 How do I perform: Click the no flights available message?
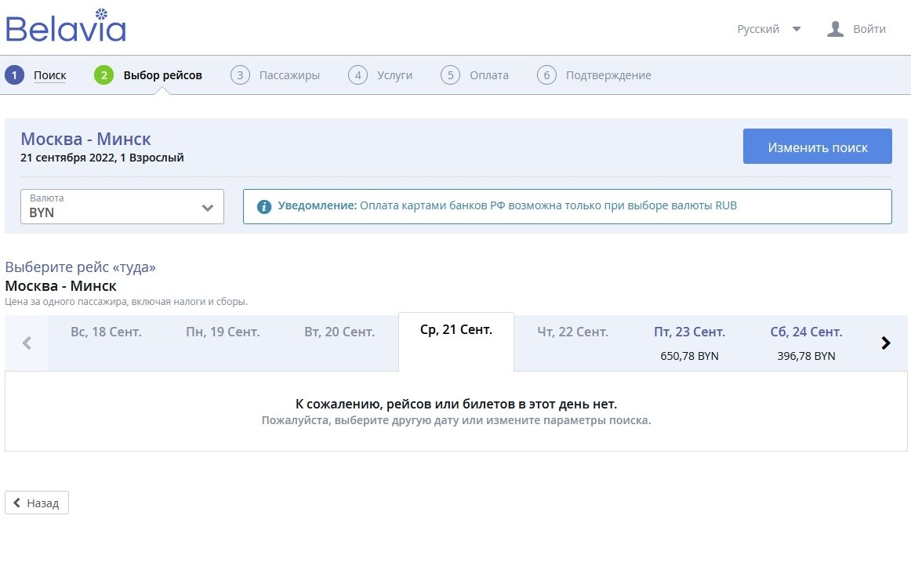(x=456, y=404)
